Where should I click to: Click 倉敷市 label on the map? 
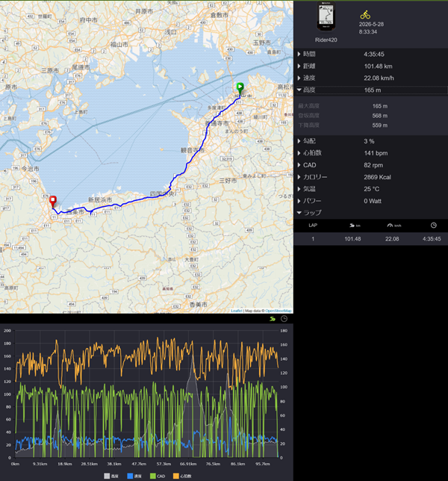point(220,15)
